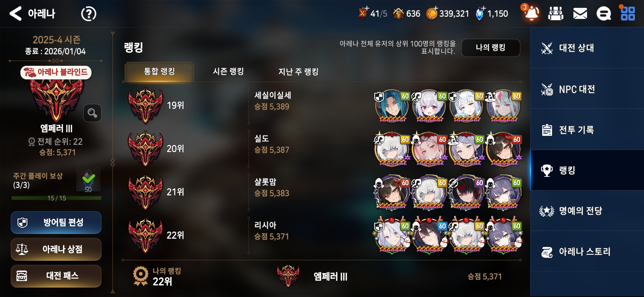Select 대전 상대 in the side menu

(x=587, y=48)
